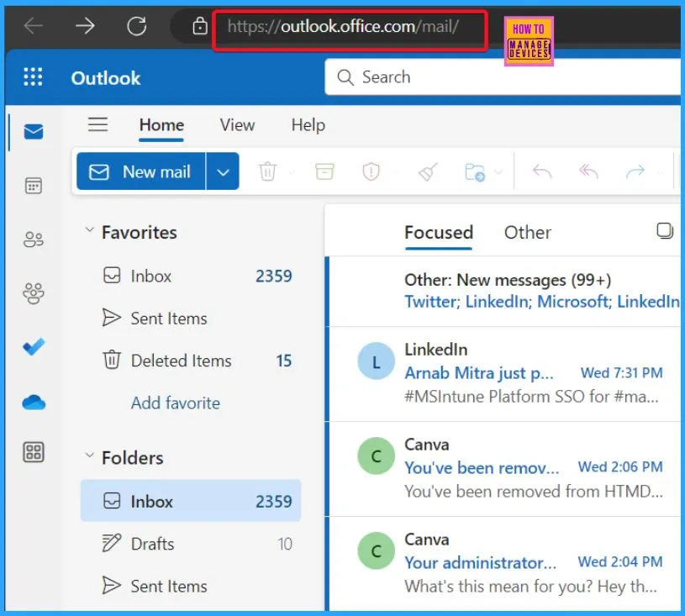Go back using the browser back arrow
The width and height of the screenshot is (685, 616).
point(34,26)
